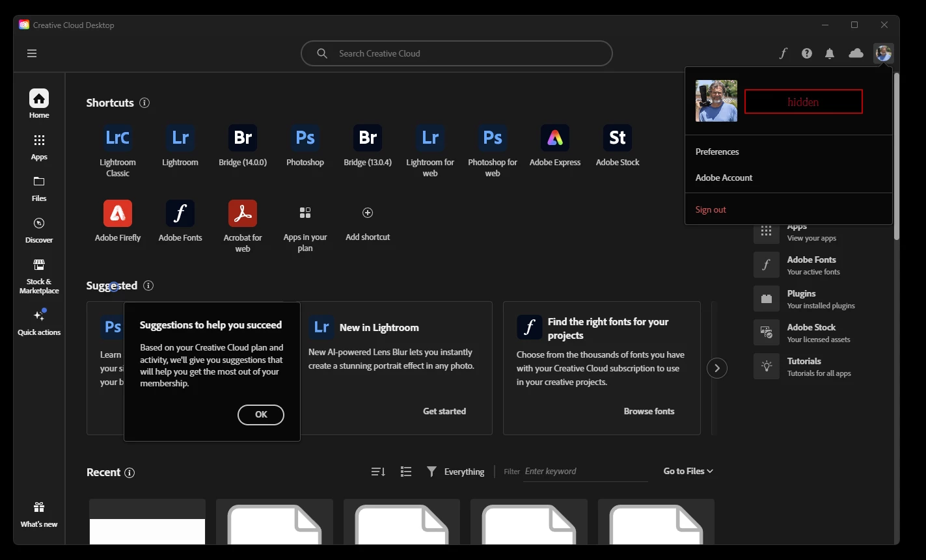Open Stock & Marketplace in the sidebar
This screenshot has height=560, width=926.
click(39, 276)
